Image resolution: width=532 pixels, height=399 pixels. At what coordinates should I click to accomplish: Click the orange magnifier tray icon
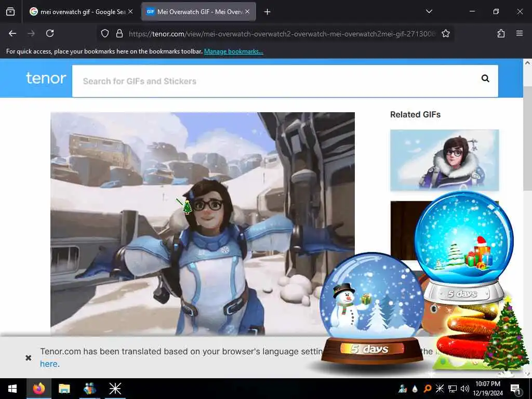coord(427,389)
